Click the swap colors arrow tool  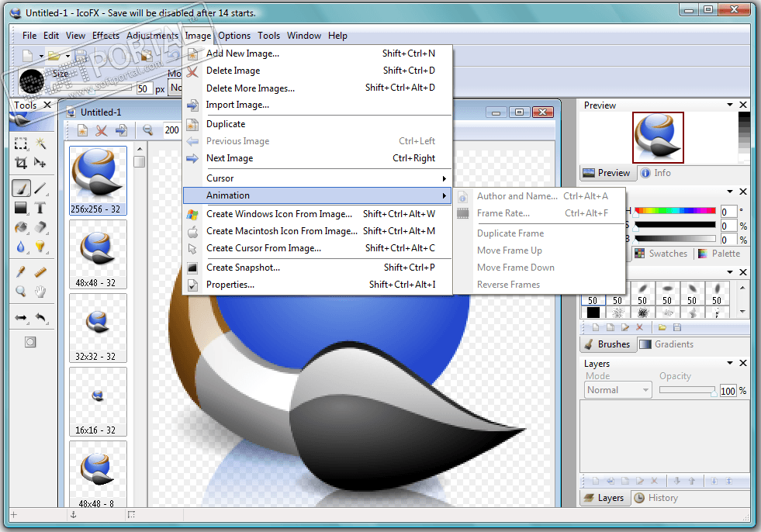(x=21, y=318)
